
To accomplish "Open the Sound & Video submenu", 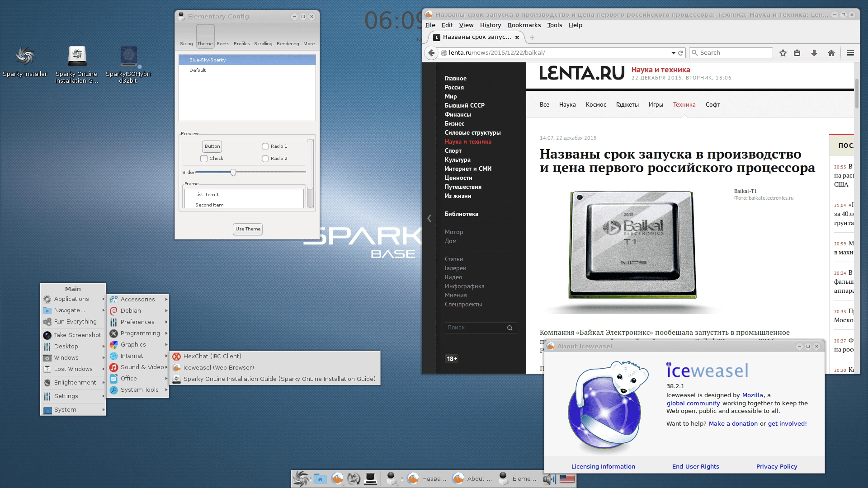I will coord(138,367).
